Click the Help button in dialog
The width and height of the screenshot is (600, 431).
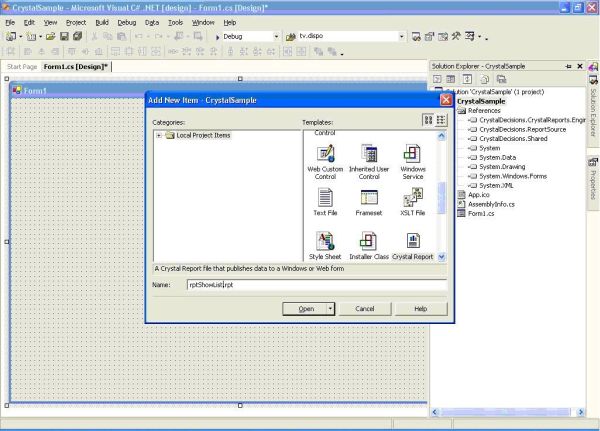(421, 309)
